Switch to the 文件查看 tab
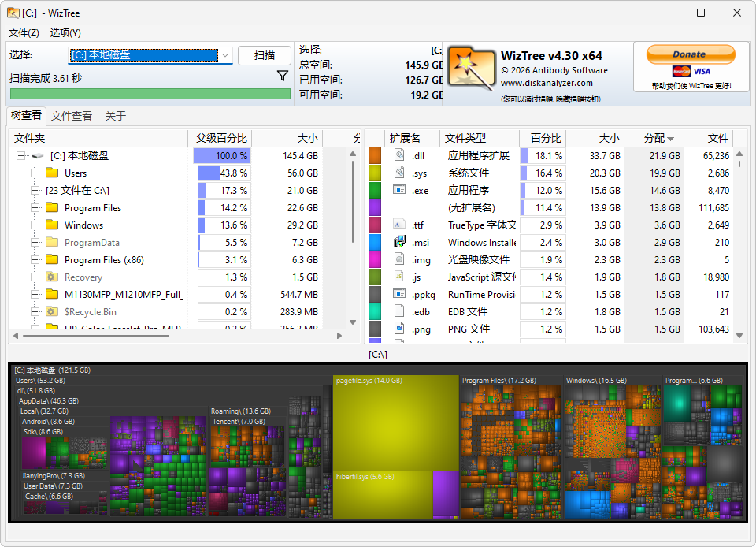Screen dimensions: 756x547 point(72,116)
